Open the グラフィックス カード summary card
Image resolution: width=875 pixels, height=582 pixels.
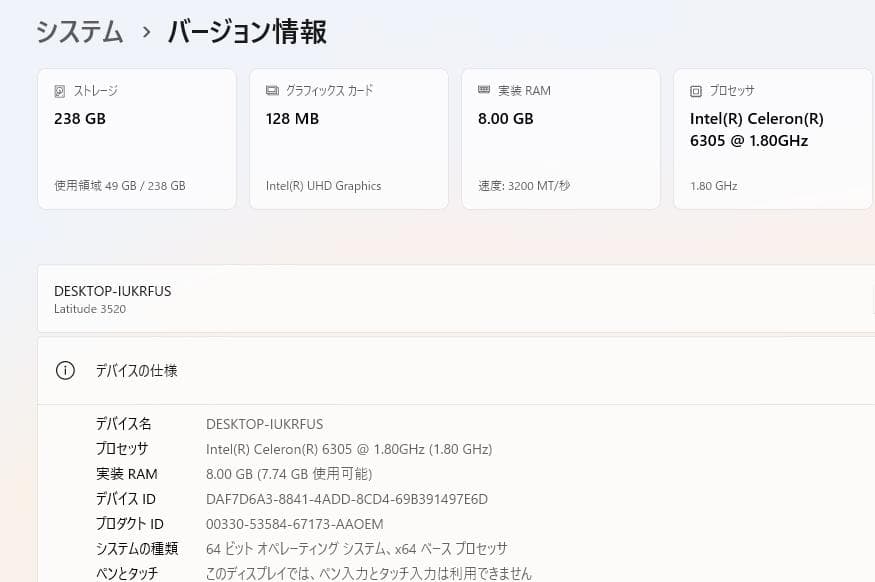pyautogui.click(x=348, y=138)
